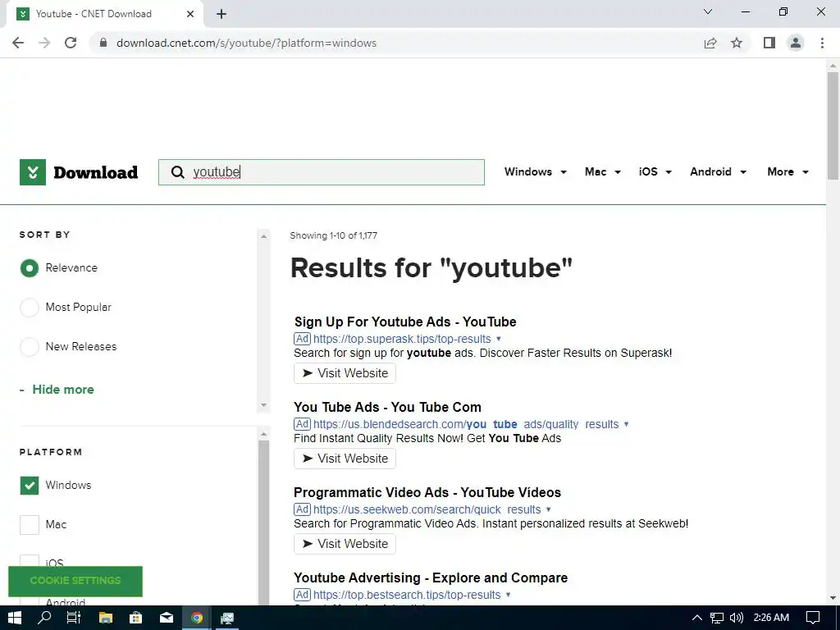The width and height of the screenshot is (840, 630).
Task: Open Windows taskbar search
Action: coord(44,618)
